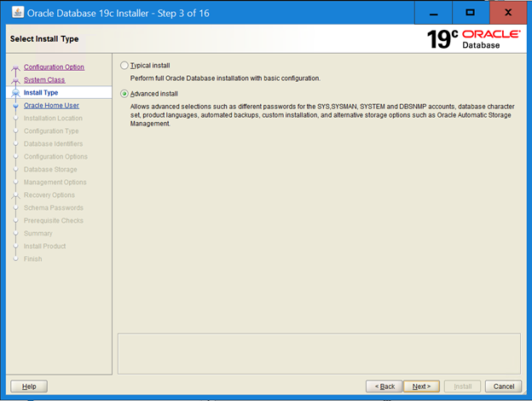Click the System Class step marker icon

pos(15,81)
